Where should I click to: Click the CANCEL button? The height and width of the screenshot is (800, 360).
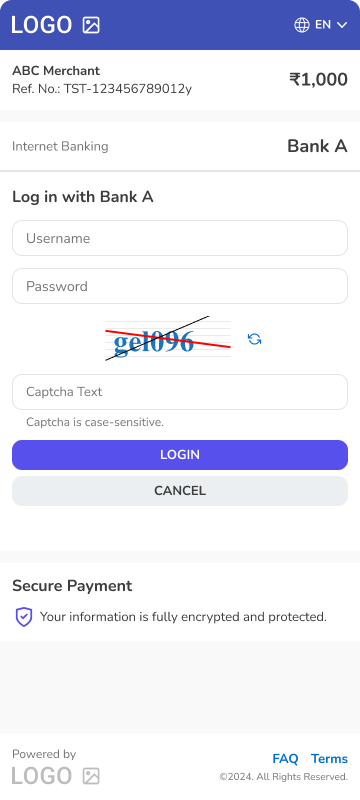pos(180,491)
